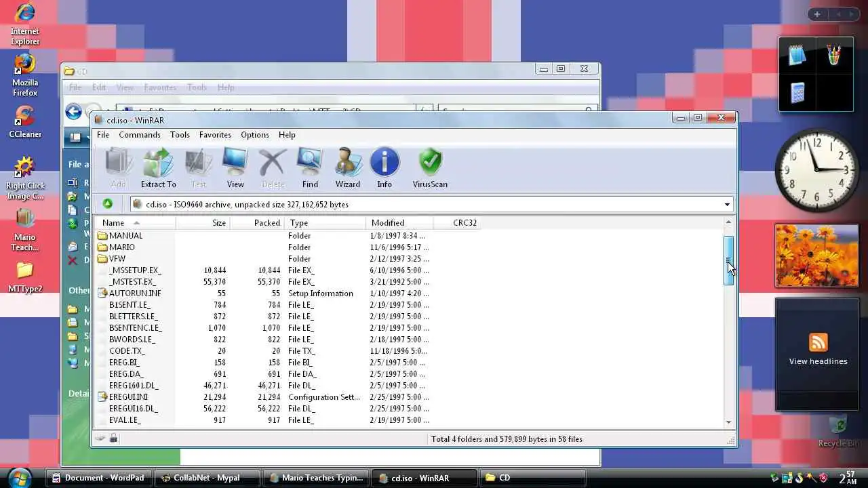
Task: Click the Add toolbar icon in WinRAR
Action: tap(118, 168)
